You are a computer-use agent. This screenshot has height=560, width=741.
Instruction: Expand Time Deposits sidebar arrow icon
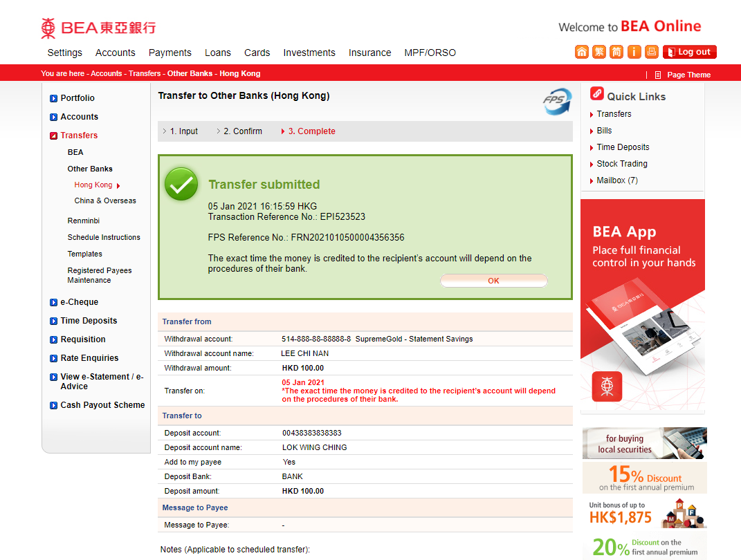[53, 321]
